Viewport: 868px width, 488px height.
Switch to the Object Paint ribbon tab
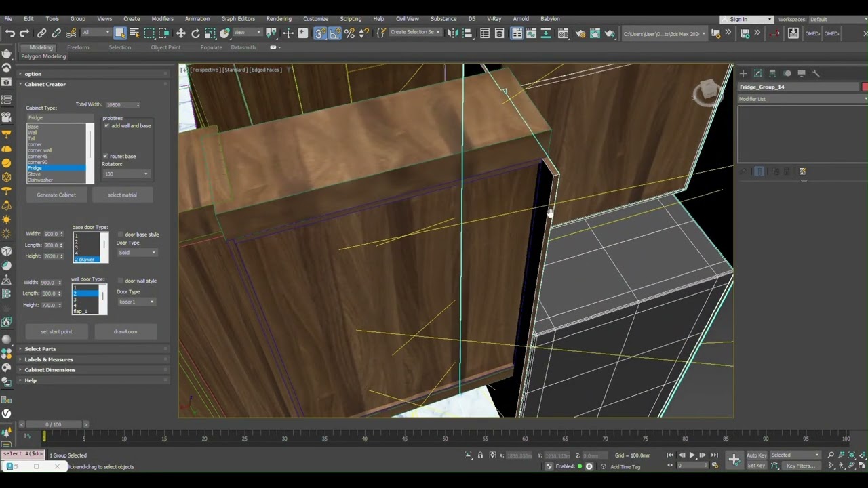pyautogui.click(x=165, y=47)
